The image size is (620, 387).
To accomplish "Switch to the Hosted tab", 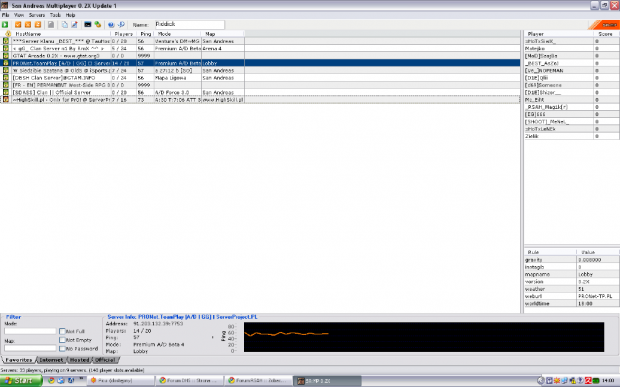I will click(x=79, y=360).
